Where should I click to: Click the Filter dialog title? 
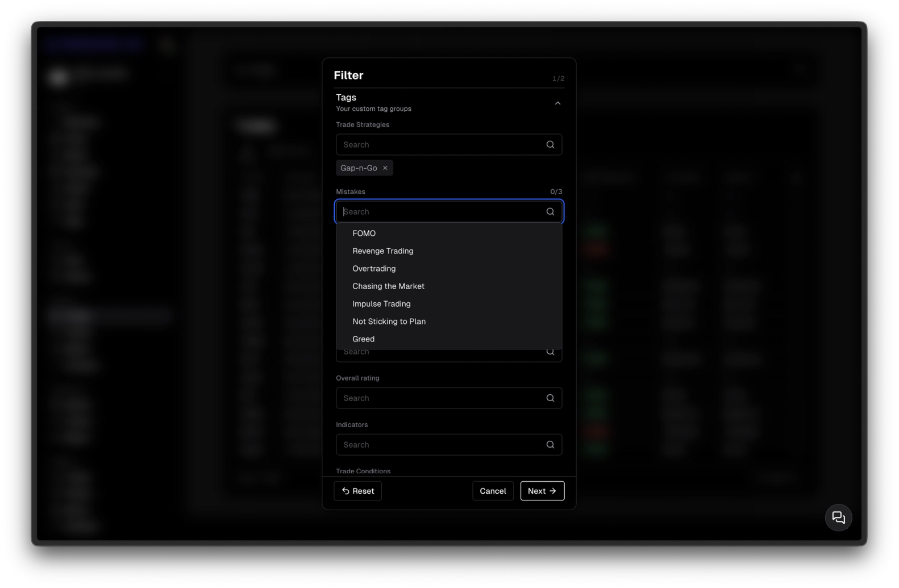[348, 76]
